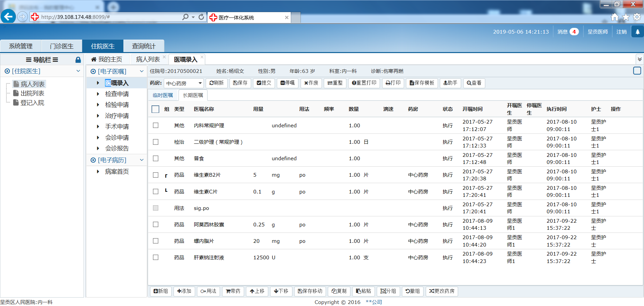Open the 药房 中心药房 dropdown
This screenshot has height=306, width=644.
pos(184,83)
